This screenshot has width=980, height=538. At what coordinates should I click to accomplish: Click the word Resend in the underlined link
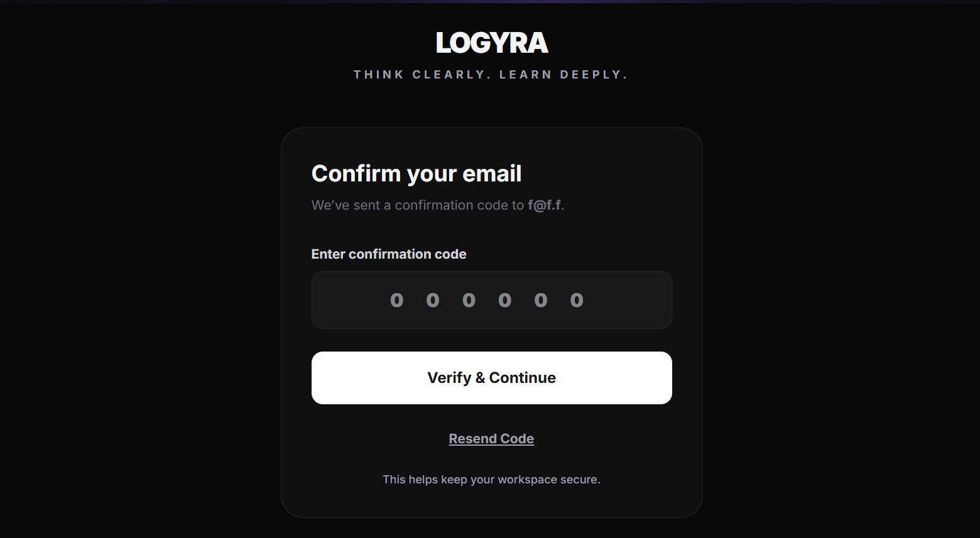point(473,439)
